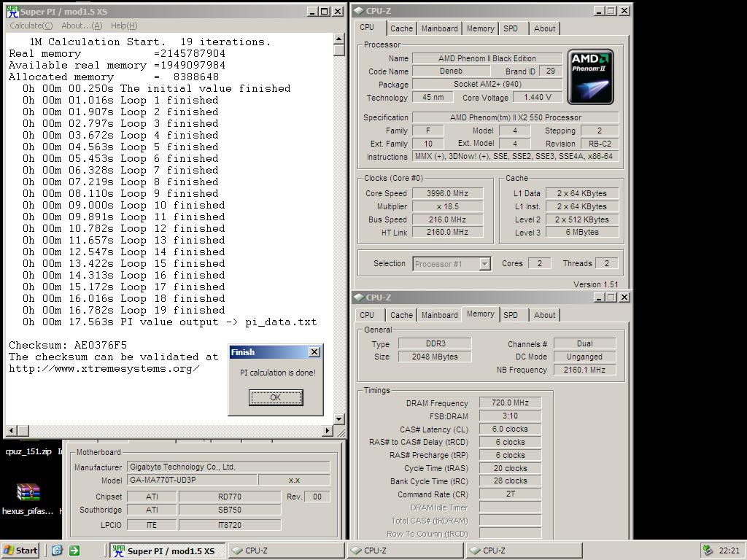Click Super PI vertical scrollbar up arrow
This screenshot has height=560, width=747.
point(338,39)
